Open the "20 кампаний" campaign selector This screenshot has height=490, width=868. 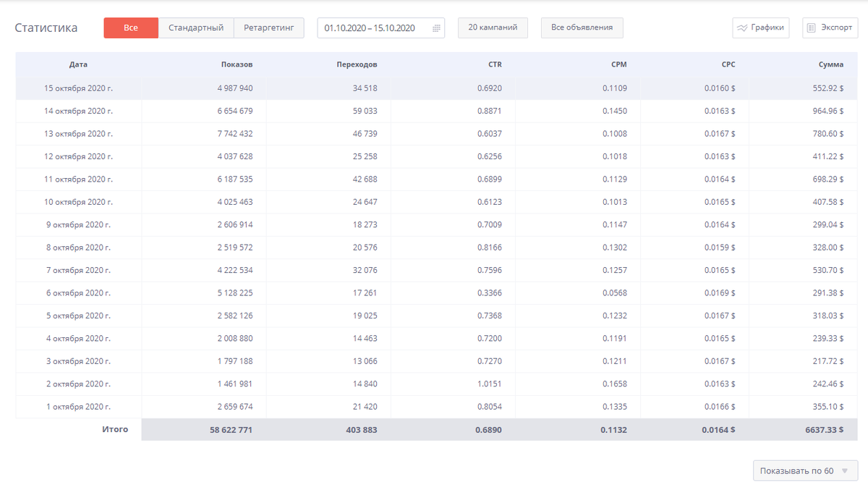point(493,28)
